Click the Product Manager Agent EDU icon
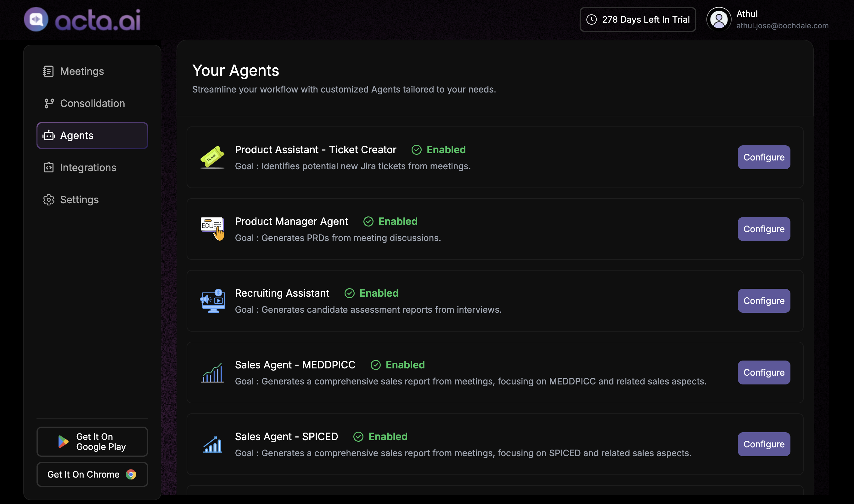 click(x=213, y=229)
